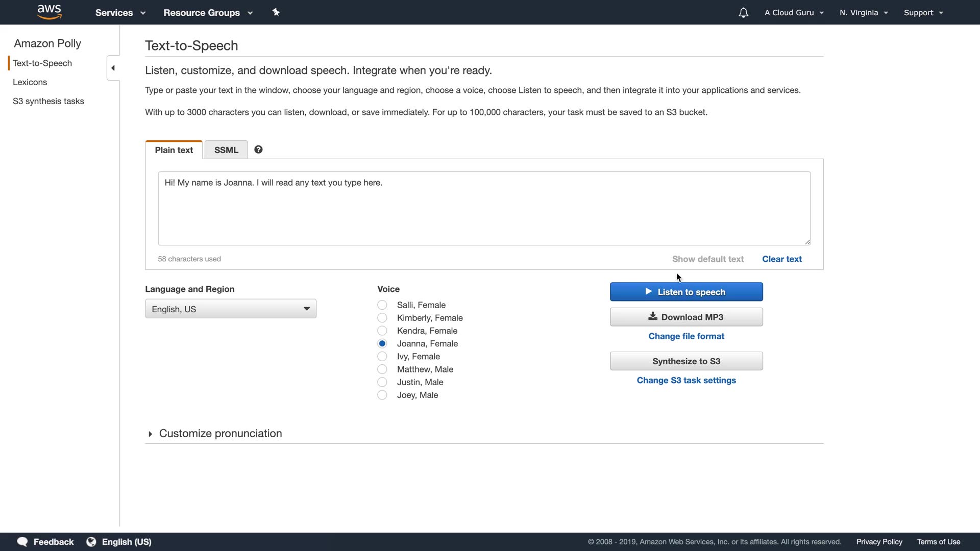Screen dimensions: 980x551
Task: Click the pin shortcut icon in the top bar
Action: (x=276, y=12)
